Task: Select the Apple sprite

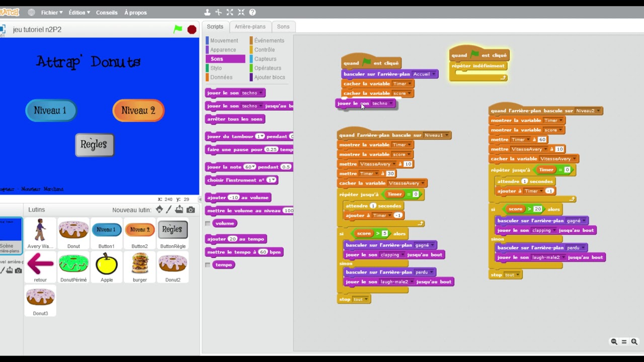Action: (x=107, y=267)
